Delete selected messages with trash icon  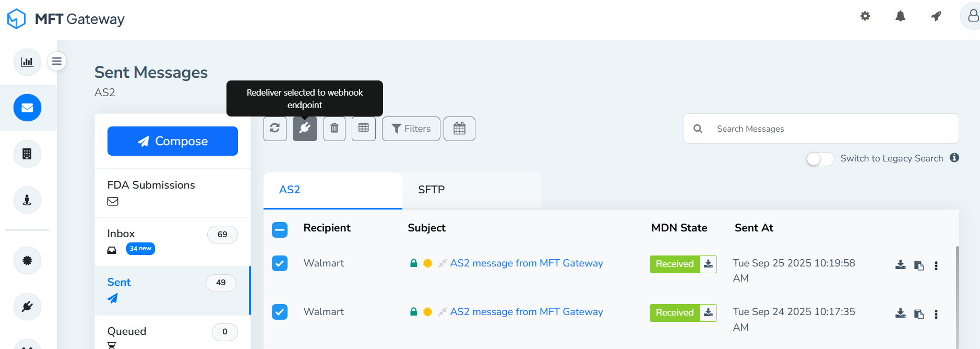[x=334, y=129]
